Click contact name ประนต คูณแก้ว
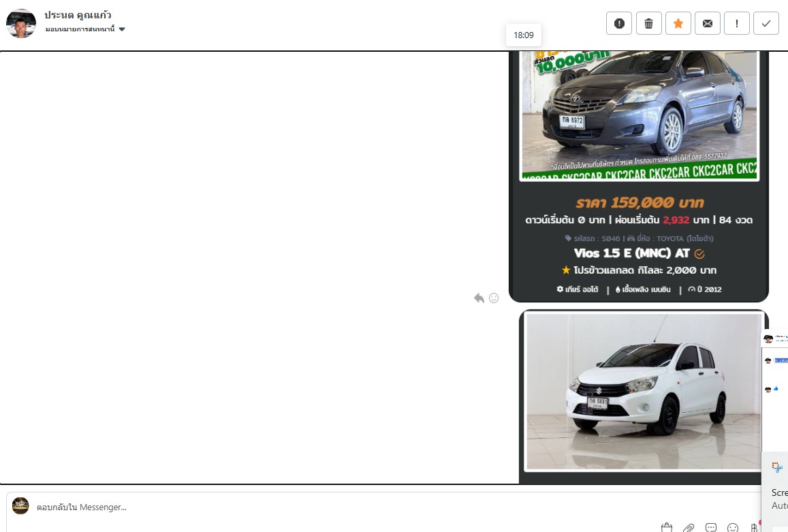This screenshot has height=532, width=788. [x=78, y=14]
